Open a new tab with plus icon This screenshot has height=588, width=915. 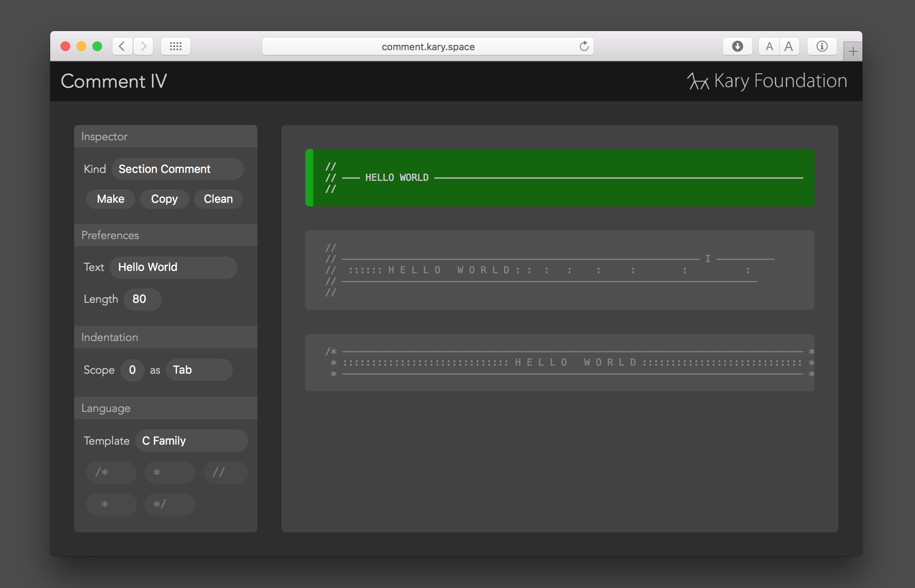853,51
